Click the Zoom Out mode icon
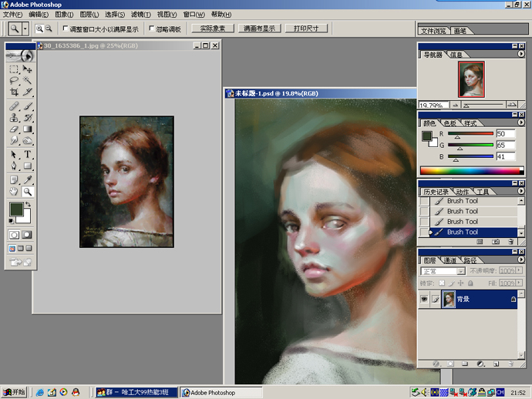Viewport: 532px width, 399px height. pos(49,28)
